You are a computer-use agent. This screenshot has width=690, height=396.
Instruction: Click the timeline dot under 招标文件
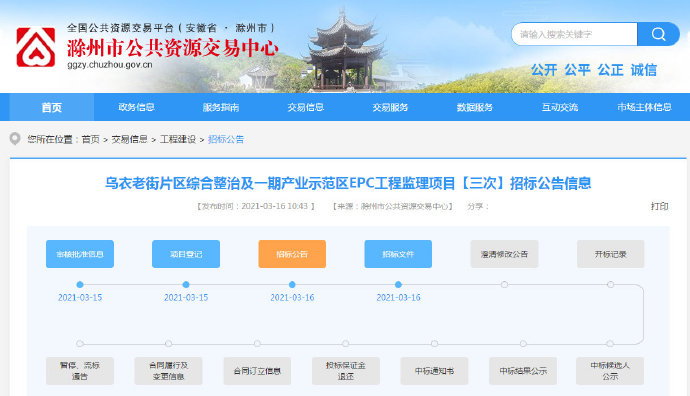398,285
